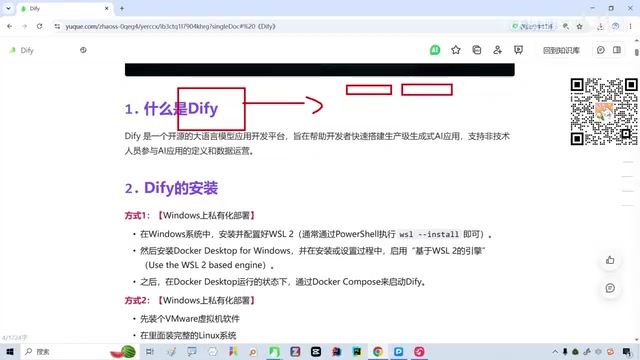Click the star favorite icon in Yuque toolbar
The height and width of the screenshot is (360, 640).
456,50
